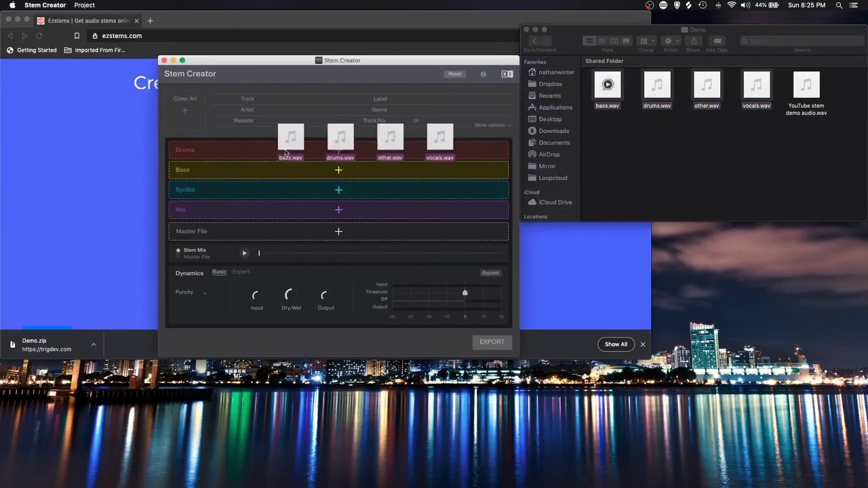Image resolution: width=868 pixels, height=488 pixels.
Task: Switch Finder to icon view
Action: tap(589, 41)
